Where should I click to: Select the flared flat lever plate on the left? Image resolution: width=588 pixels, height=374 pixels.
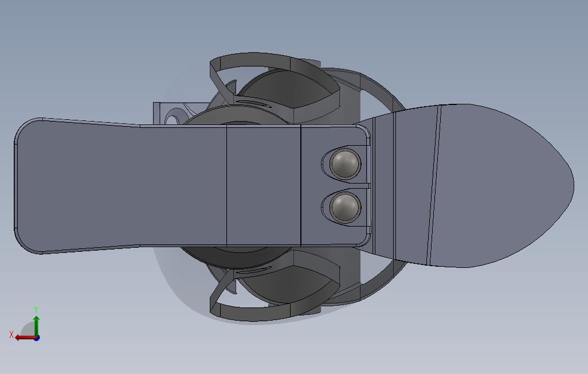click(x=120, y=186)
